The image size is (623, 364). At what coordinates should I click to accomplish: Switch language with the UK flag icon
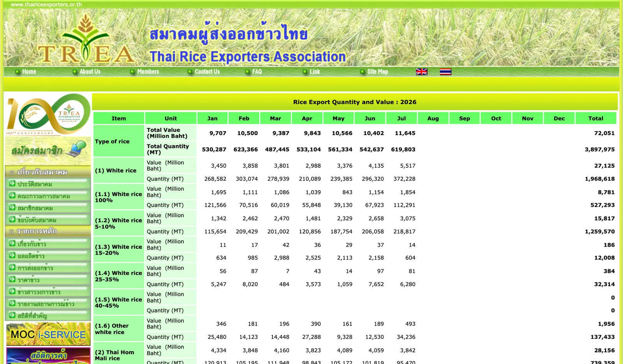421,72
